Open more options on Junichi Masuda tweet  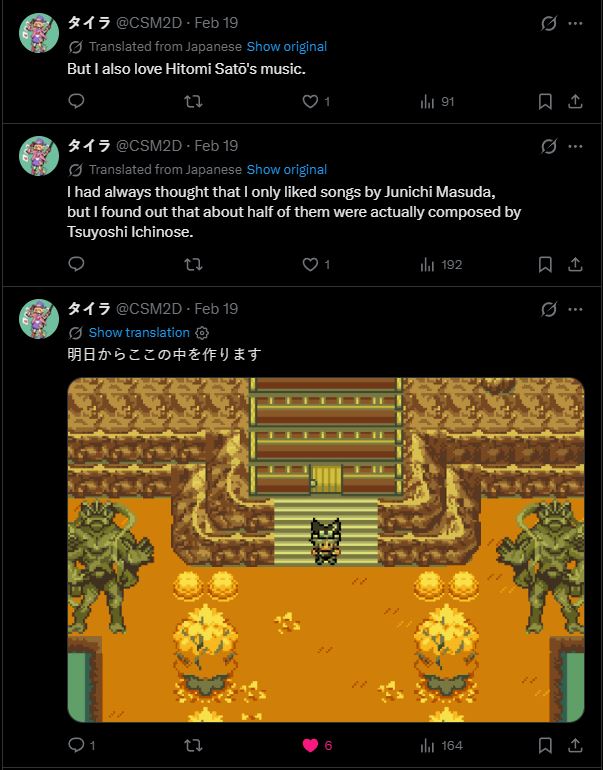click(575, 146)
